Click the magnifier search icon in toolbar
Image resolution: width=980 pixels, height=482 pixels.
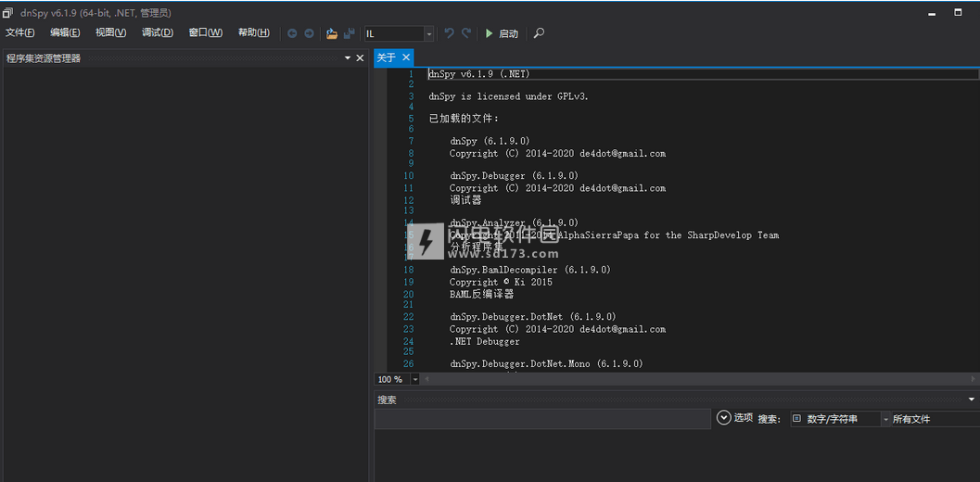[x=539, y=33]
